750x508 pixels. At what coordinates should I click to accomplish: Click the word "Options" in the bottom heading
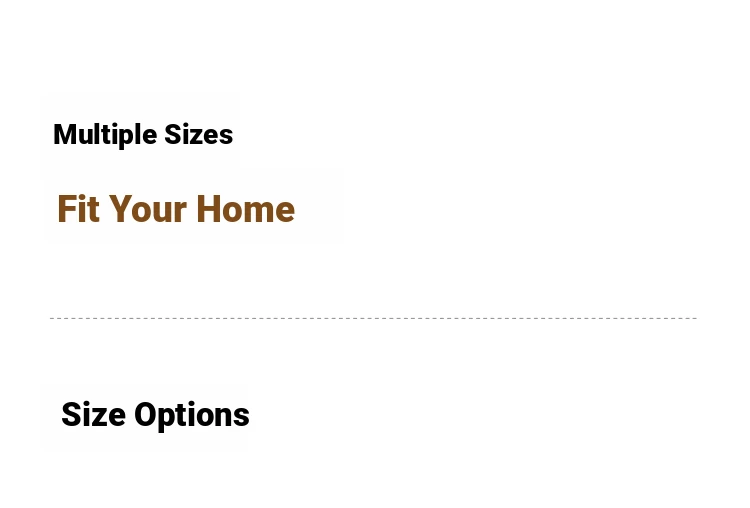(x=192, y=416)
